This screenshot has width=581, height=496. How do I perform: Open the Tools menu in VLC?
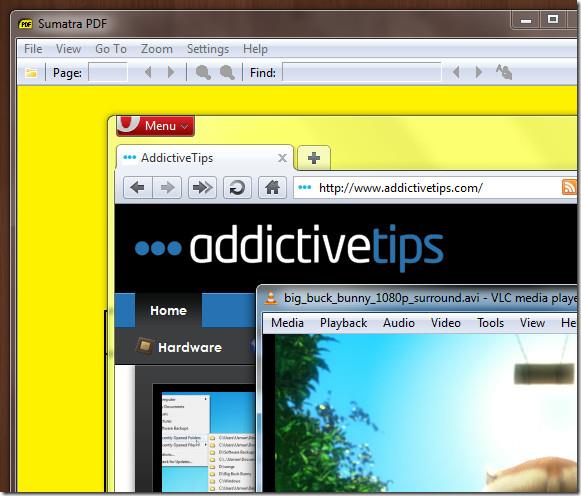[x=491, y=323]
